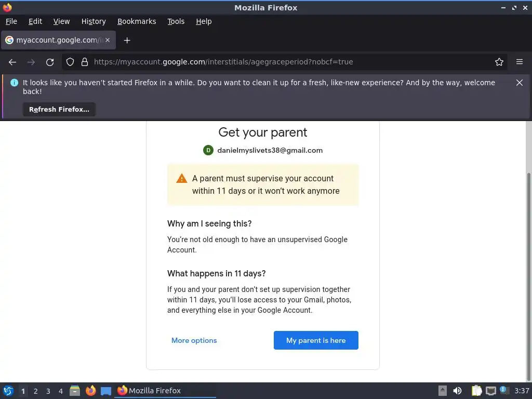Open the View menu
532x399 pixels.
(x=61, y=21)
